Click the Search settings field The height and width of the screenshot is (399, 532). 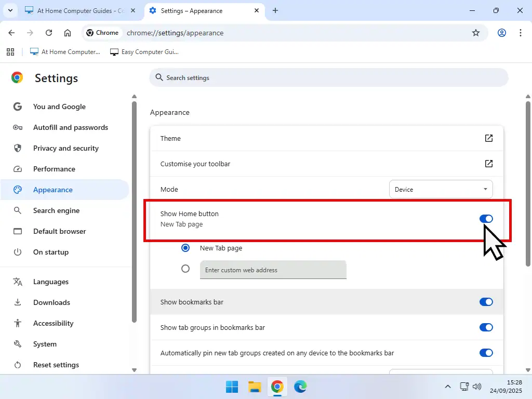328,78
